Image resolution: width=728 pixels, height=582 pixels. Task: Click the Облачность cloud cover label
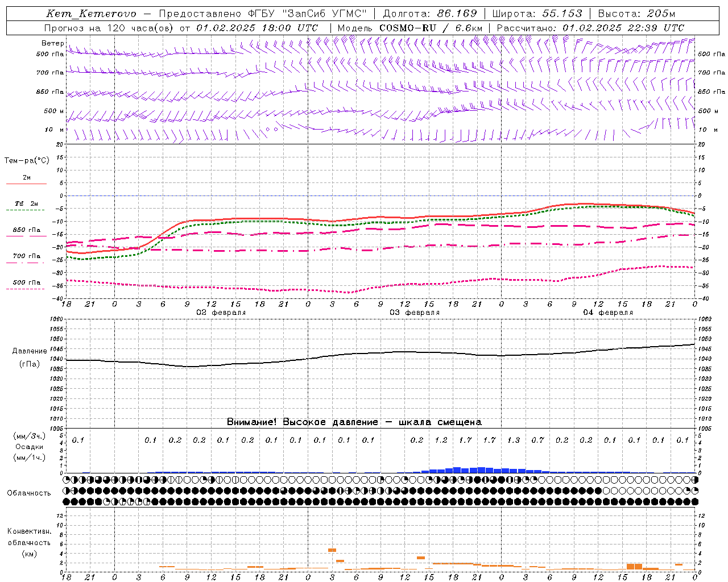(29, 493)
